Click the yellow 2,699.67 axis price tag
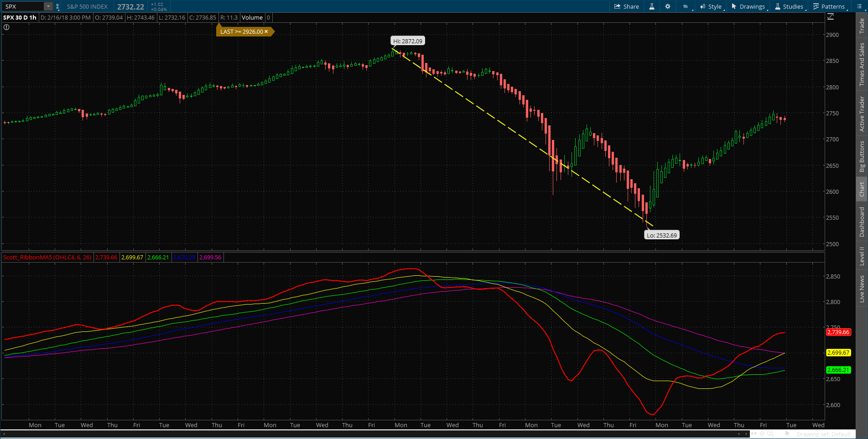The image size is (868, 439). (838, 353)
